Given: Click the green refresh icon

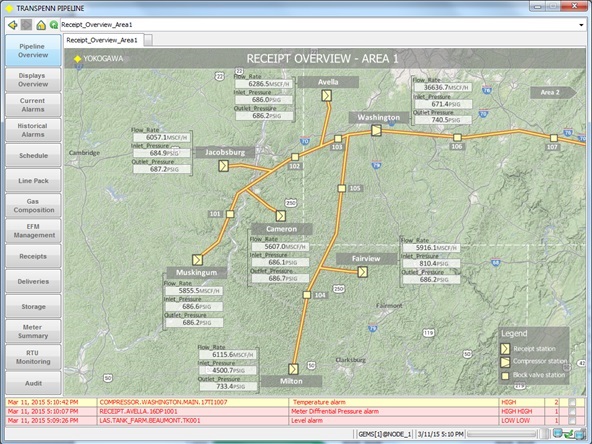Looking at the screenshot, I should pos(54,25).
